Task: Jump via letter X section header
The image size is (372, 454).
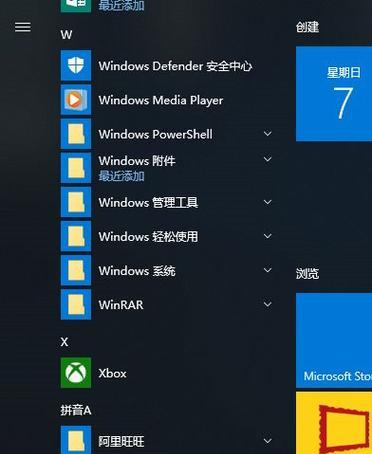Action: point(64,342)
